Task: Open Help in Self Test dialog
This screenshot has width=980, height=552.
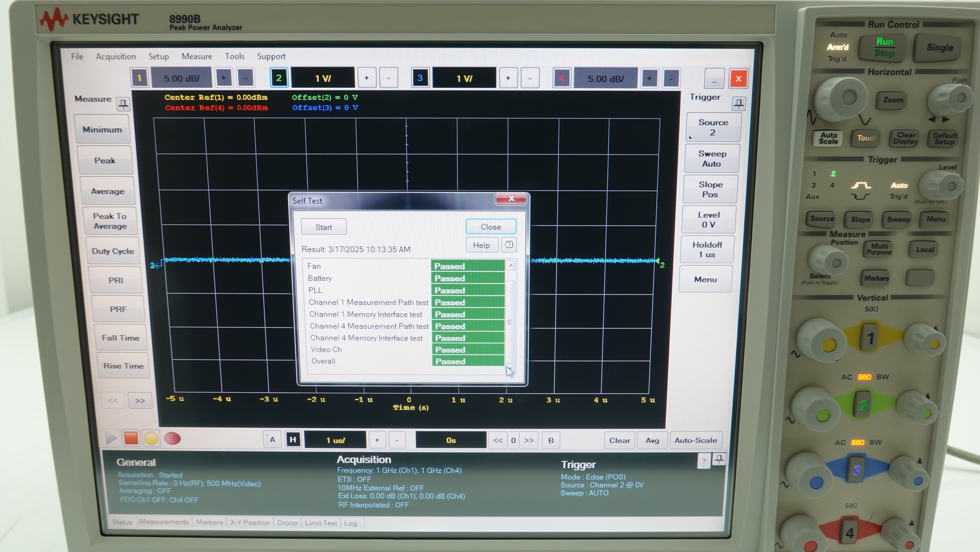Action: (481, 245)
